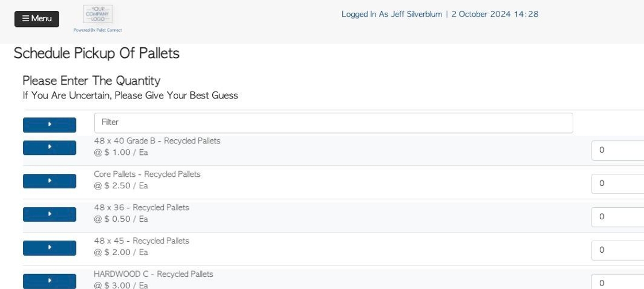Click the HARDWOOD C - Recycled Pallets label
This screenshot has width=644, height=289.
pos(153,274)
